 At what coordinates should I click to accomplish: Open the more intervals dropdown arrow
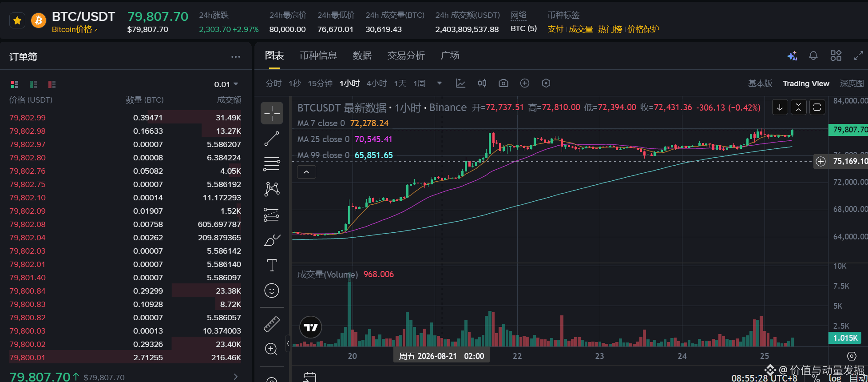(440, 83)
